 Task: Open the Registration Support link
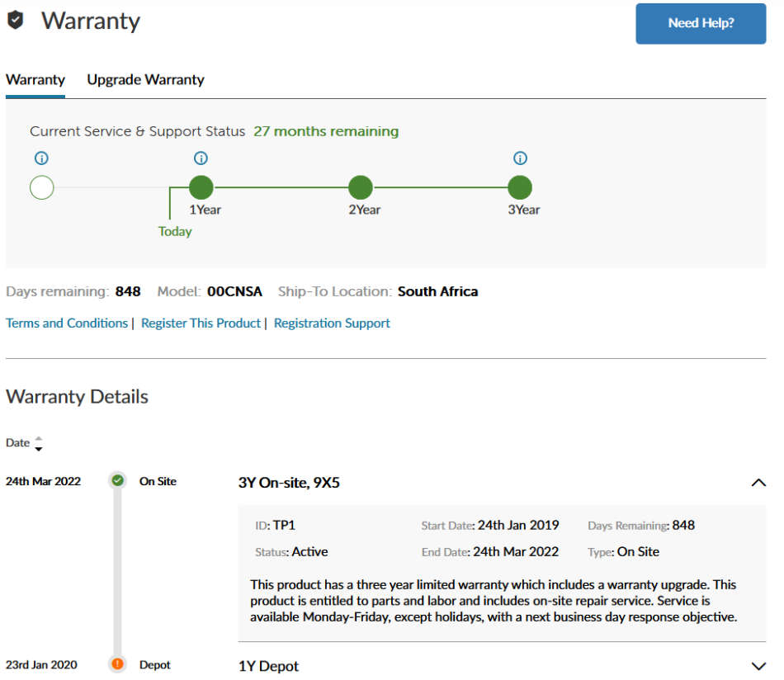332,323
